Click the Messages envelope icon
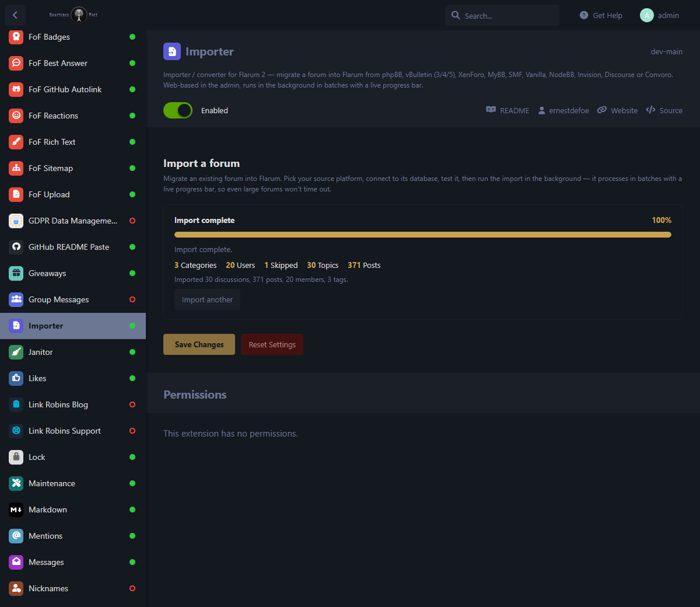Image resolution: width=700 pixels, height=607 pixels. pyautogui.click(x=16, y=562)
